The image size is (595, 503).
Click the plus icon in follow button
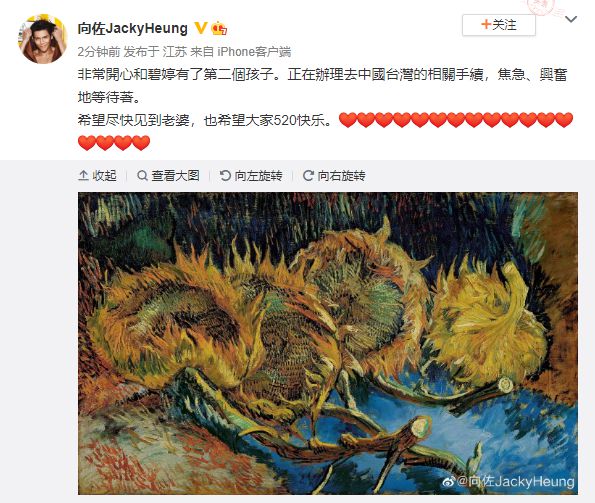click(x=486, y=25)
